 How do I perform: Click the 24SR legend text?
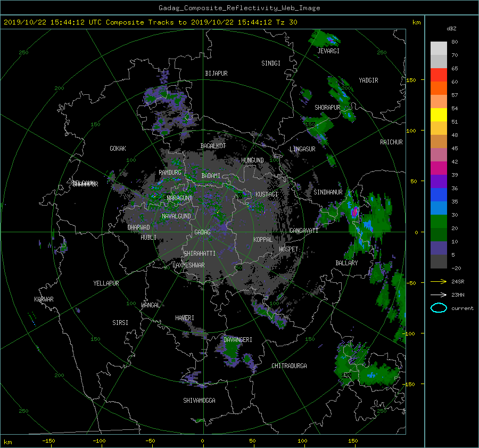(458, 281)
